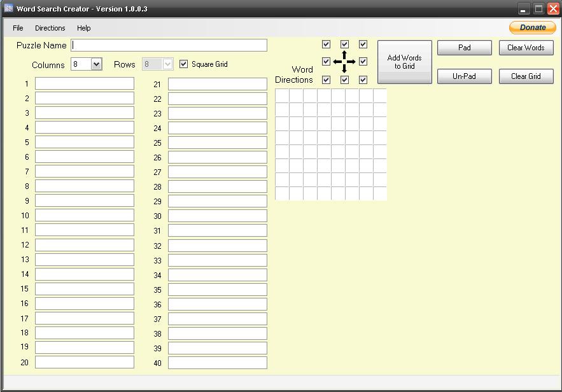The image size is (562, 392).
Task: Click word entry field 26
Action: pos(218,157)
